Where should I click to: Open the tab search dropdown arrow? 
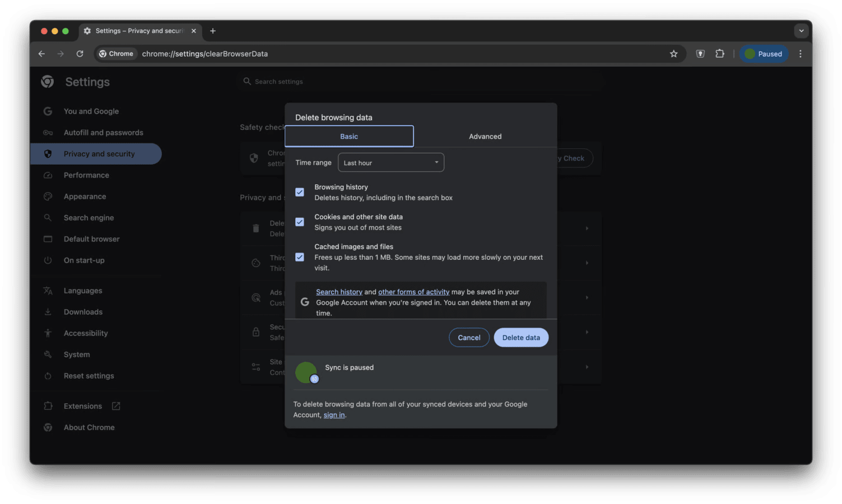tap(801, 31)
